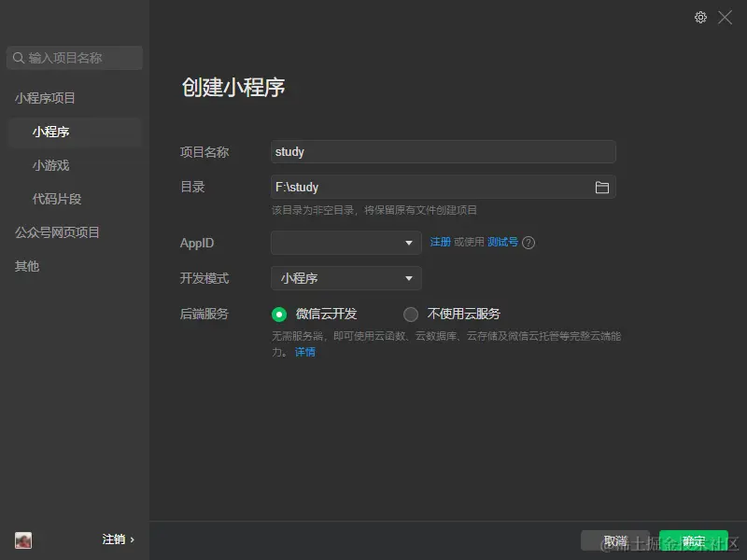This screenshot has height=560, width=747.
Task: Open the 开发模式 dropdown set to 小程序
Action: pyautogui.click(x=345, y=278)
